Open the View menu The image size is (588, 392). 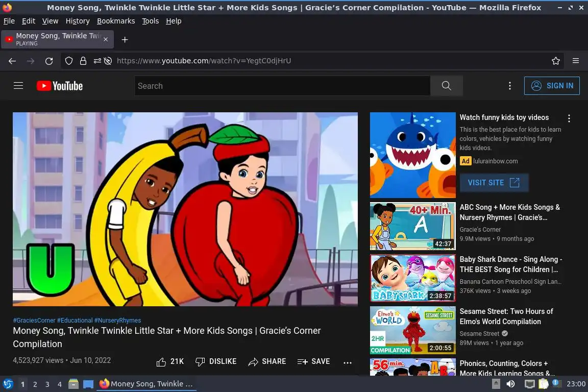point(50,21)
